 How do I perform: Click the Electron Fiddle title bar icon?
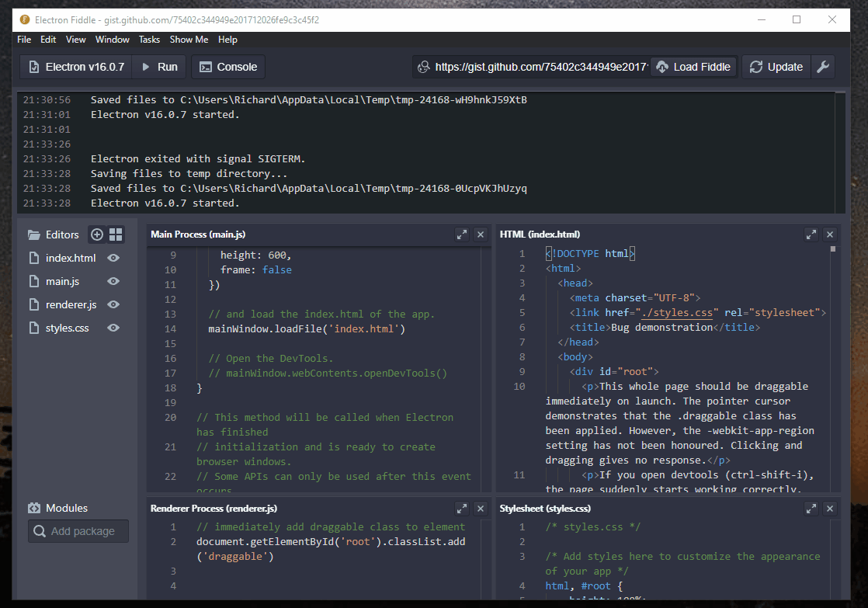point(25,20)
